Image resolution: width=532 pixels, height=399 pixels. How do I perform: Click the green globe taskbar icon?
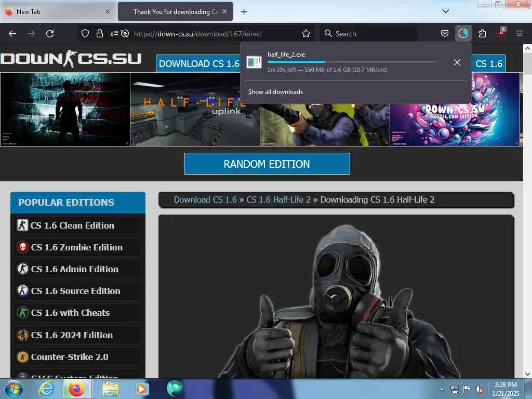pyautogui.click(x=175, y=389)
